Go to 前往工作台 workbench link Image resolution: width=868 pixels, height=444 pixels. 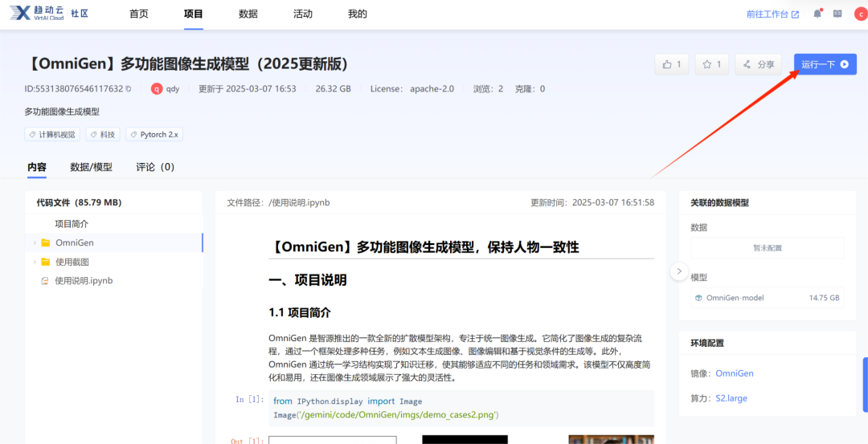(772, 14)
